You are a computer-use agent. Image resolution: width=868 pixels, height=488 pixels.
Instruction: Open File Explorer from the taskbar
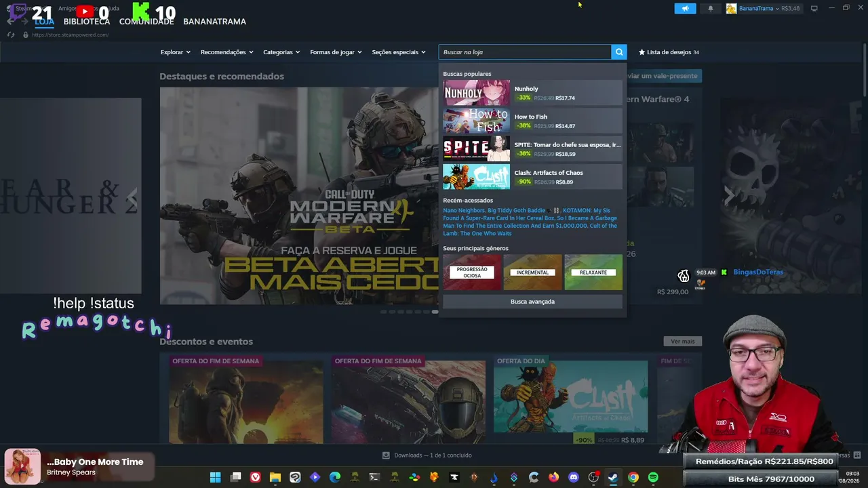coord(275,477)
